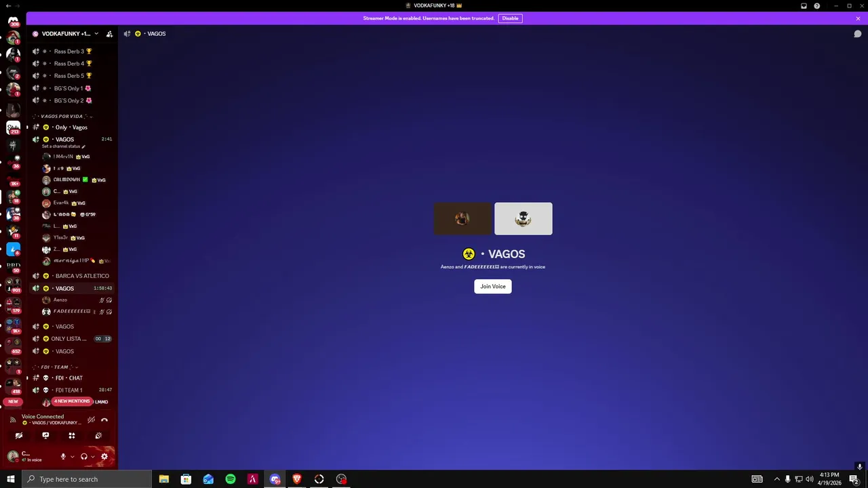
Task: Toggle headphone deafen in user panel
Action: click(84, 457)
